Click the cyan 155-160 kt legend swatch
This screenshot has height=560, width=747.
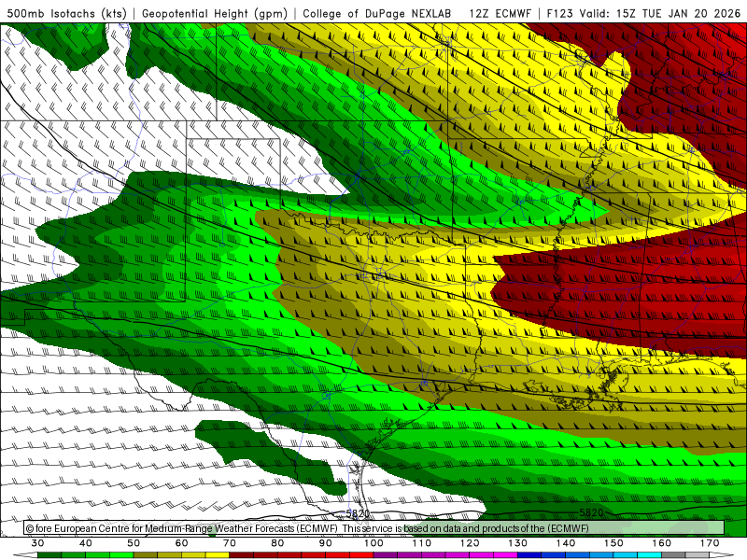pyautogui.click(x=649, y=555)
